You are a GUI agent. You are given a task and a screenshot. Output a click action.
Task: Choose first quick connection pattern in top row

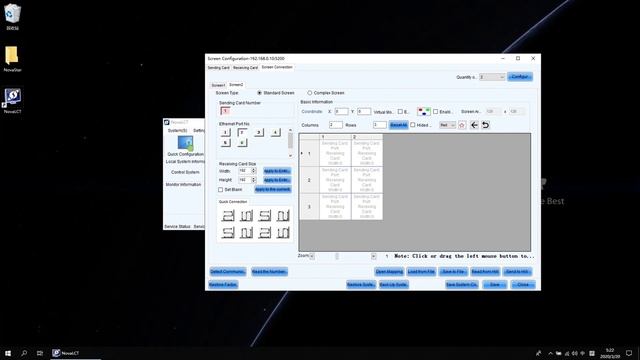click(228, 216)
